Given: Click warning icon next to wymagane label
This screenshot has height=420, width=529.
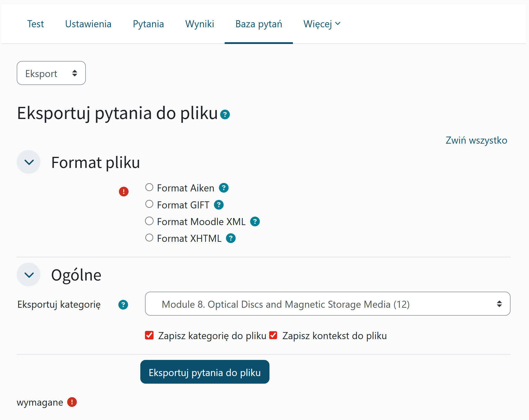Looking at the screenshot, I should click(72, 402).
